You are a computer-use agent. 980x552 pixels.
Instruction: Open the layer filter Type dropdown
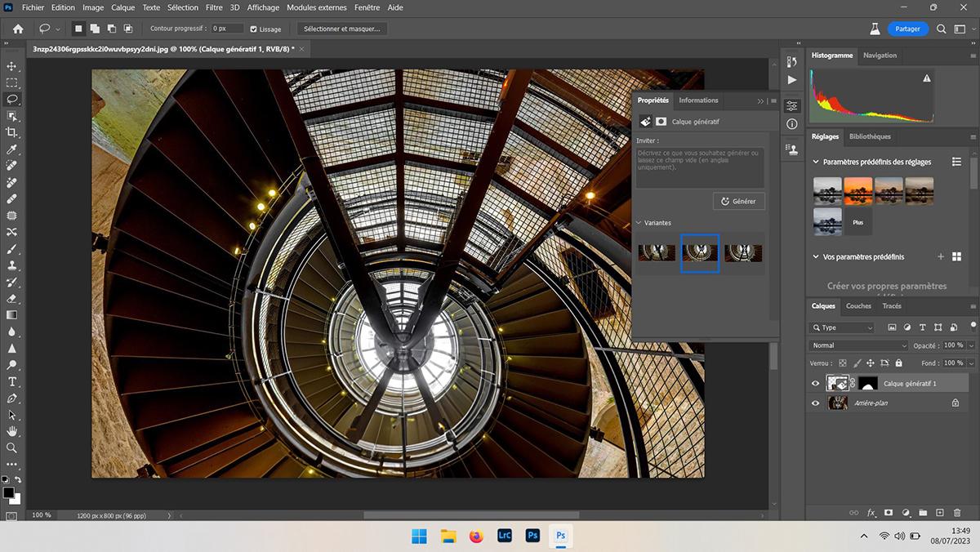(842, 327)
